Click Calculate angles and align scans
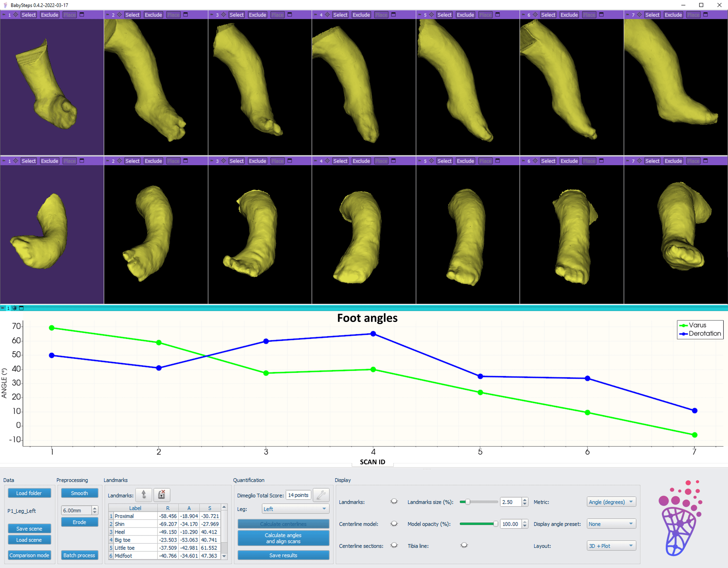Image resolution: width=728 pixels, height=568 pixels. [283, 538]
